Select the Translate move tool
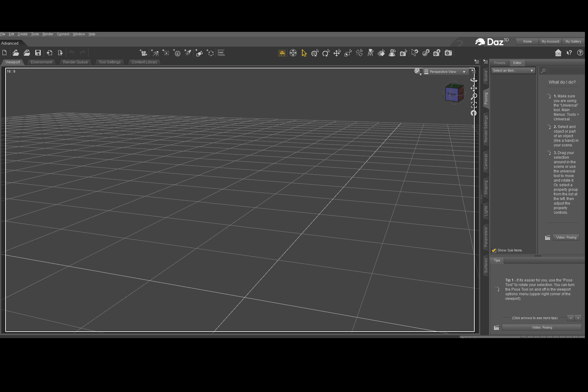This screenshot has height=392, width=588. point(337,53)
